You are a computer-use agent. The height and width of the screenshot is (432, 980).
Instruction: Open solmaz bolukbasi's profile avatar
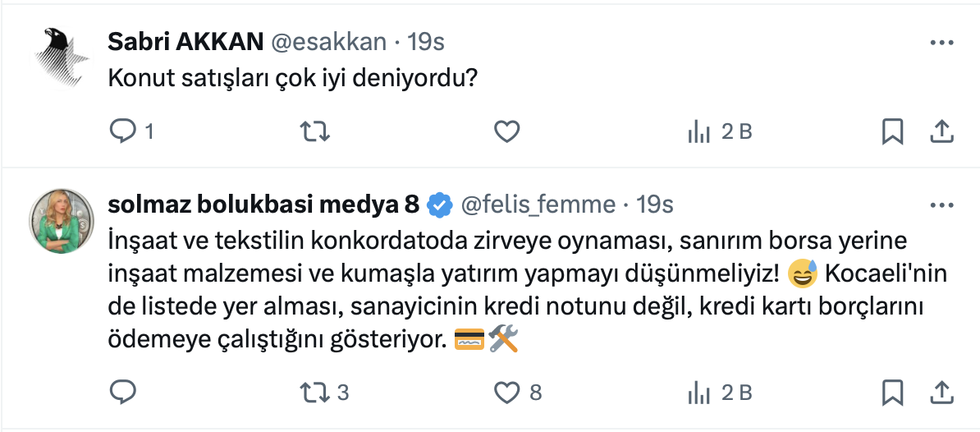(62, 220)
